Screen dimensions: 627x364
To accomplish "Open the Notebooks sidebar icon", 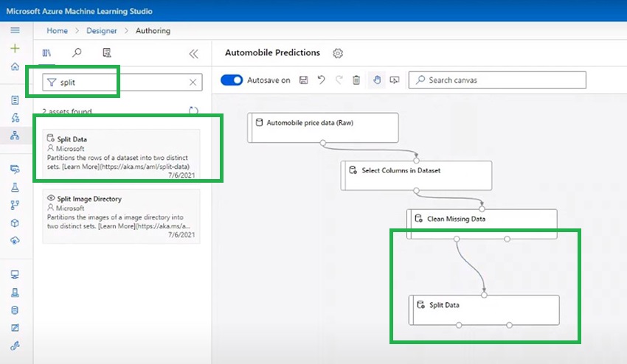I will point(15,100).
